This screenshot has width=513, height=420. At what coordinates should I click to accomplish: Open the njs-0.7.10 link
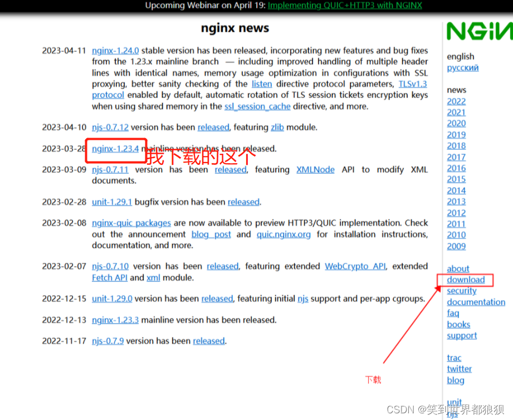[x=110, y=266]
